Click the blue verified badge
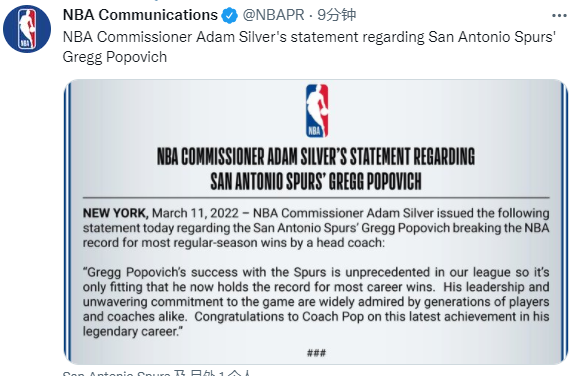The image size is (569, 376). click(229, 16)
